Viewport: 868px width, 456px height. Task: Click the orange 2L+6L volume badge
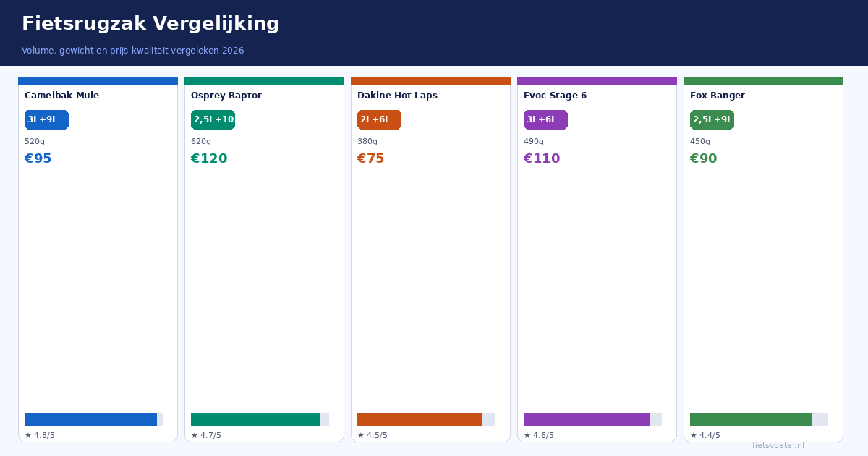(379, 119)
